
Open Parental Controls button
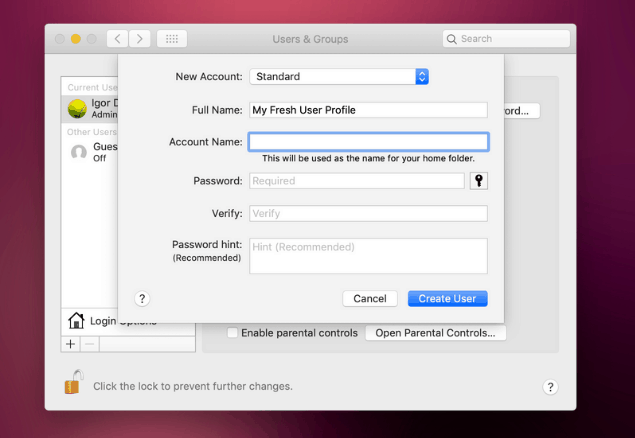pyautogui.click(x=435, y=333)
